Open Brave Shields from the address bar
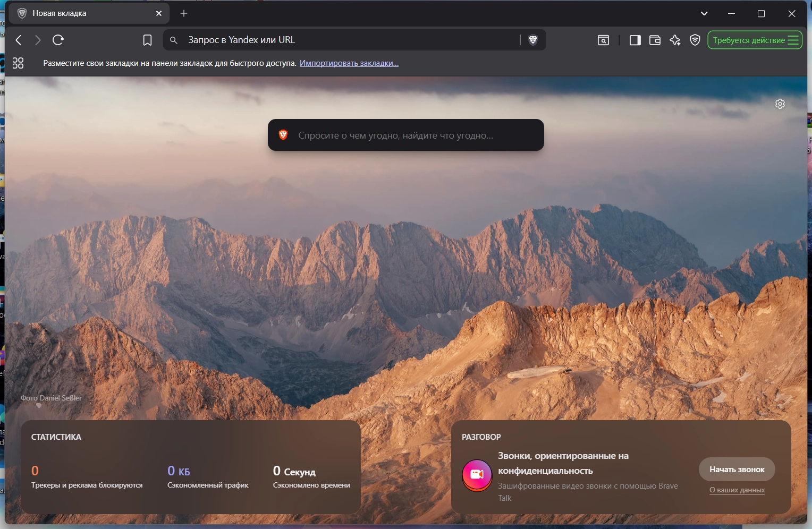This screenshot has width=812, height=529. 533,40
